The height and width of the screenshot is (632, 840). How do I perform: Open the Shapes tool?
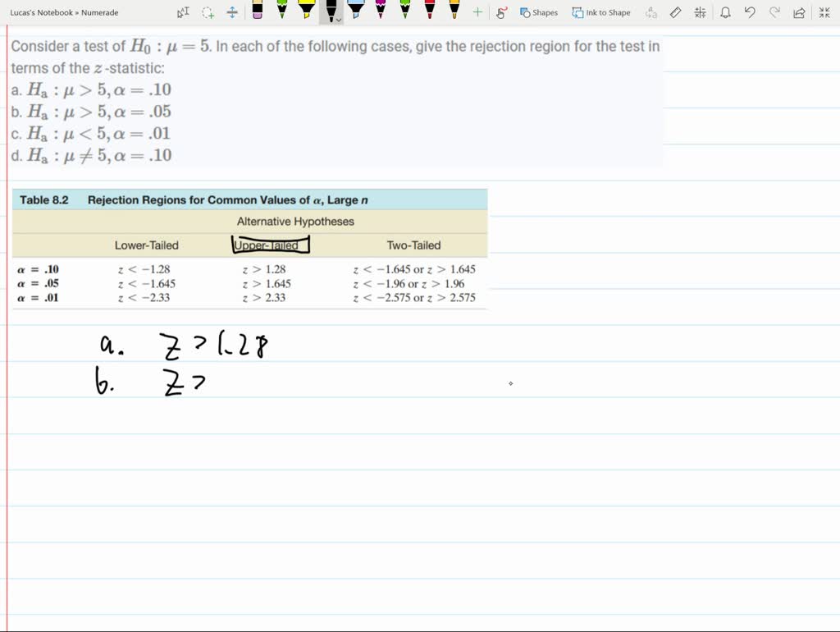[538, 12]
